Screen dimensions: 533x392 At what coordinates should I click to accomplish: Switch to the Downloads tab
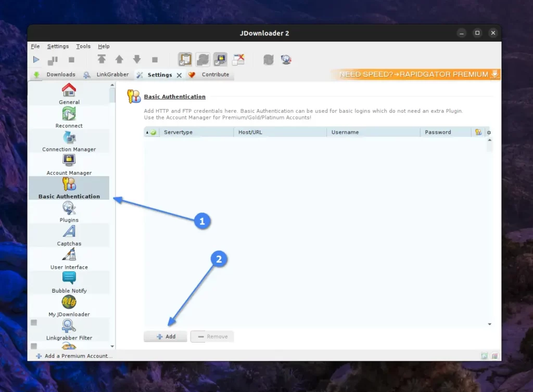tap(55, 75)
